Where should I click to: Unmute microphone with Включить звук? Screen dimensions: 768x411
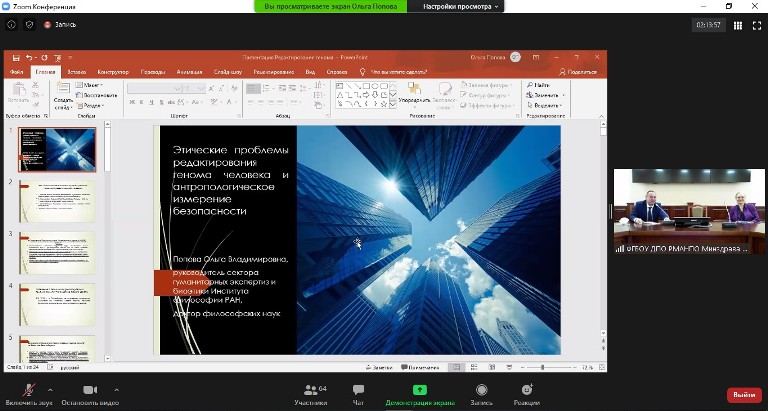(x=29, y=390)
